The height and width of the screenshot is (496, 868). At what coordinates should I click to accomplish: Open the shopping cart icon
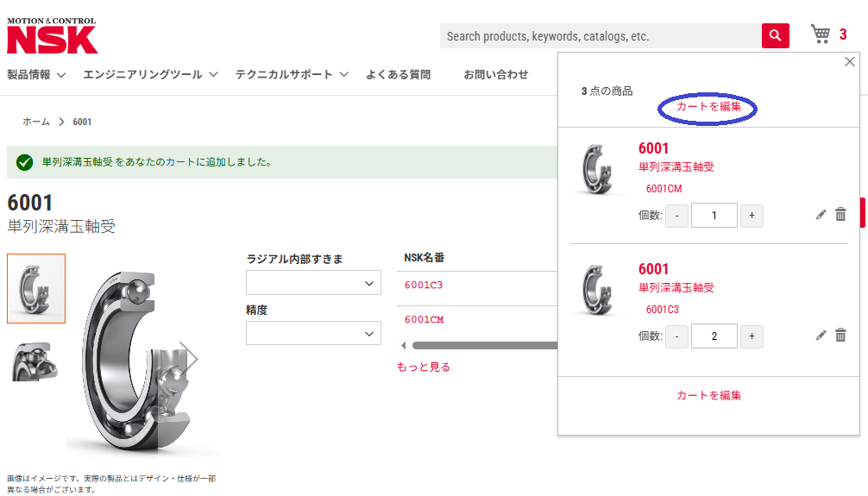coord(821,35)
